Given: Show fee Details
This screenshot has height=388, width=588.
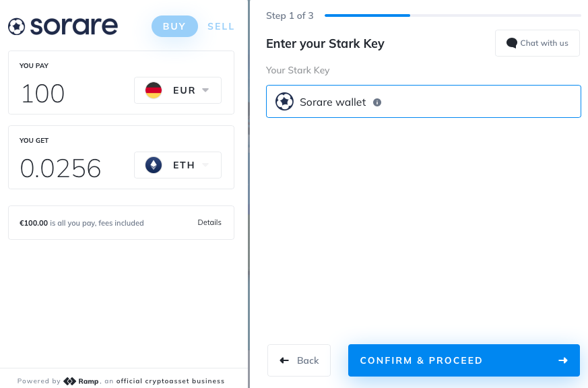Looking at the screenshot, I should pos(209,222).
